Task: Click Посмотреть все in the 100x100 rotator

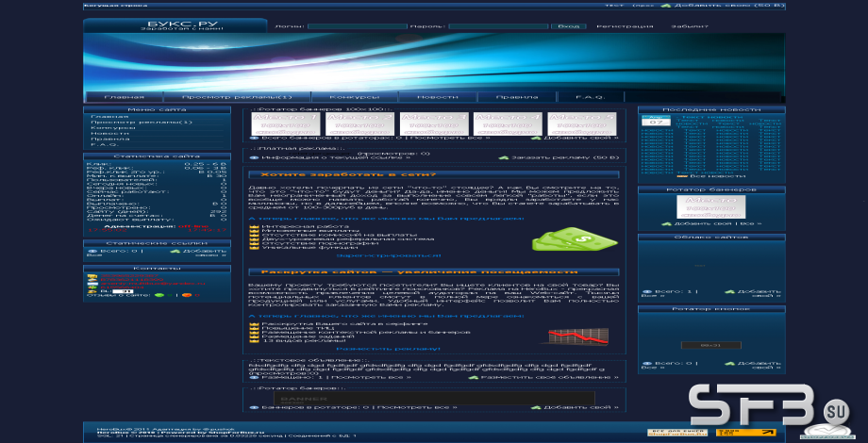Action: [449, 138]
